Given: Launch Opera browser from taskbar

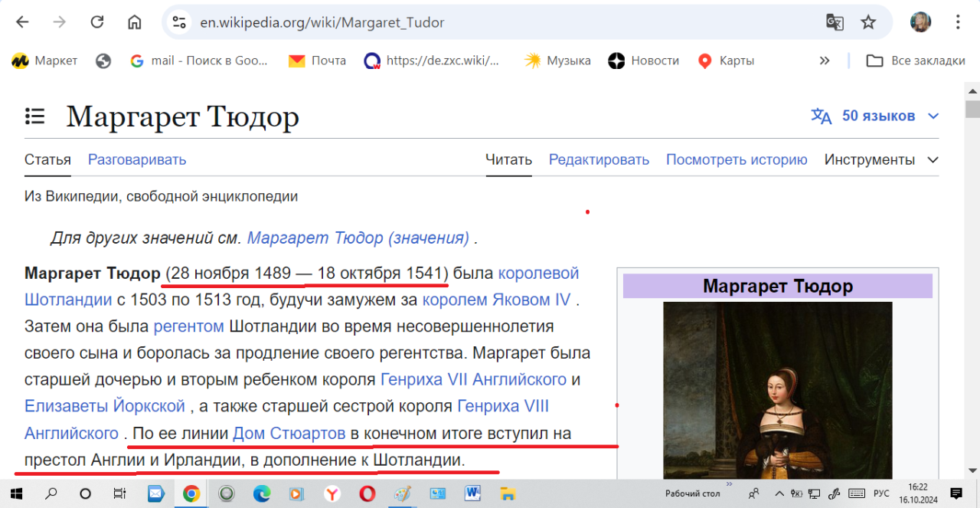Looking at the screenshot, I should pyautogui.click(x=367, y=493).
